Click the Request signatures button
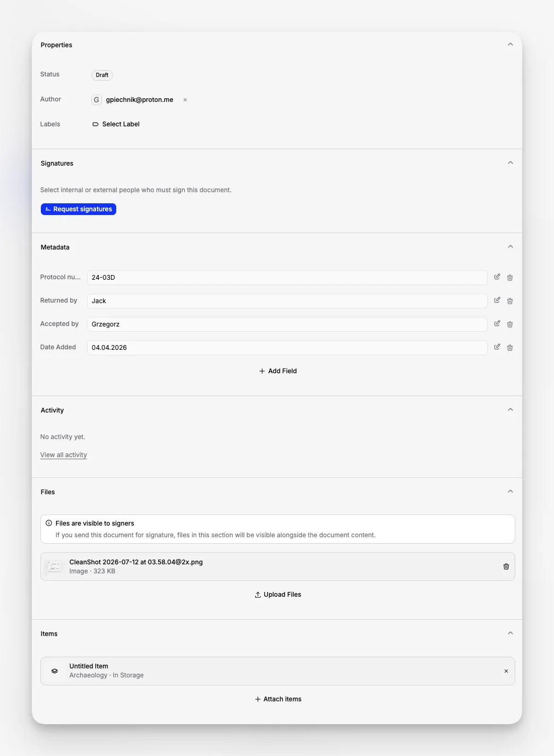Image resolution: width=554 pixels, height=756 pixels. click(79, 209)
